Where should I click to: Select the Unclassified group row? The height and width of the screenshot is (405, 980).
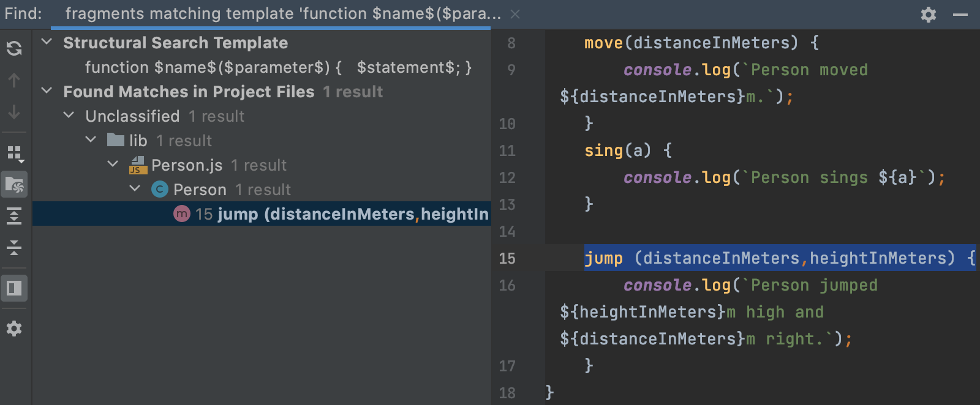[x=132, y=116]
